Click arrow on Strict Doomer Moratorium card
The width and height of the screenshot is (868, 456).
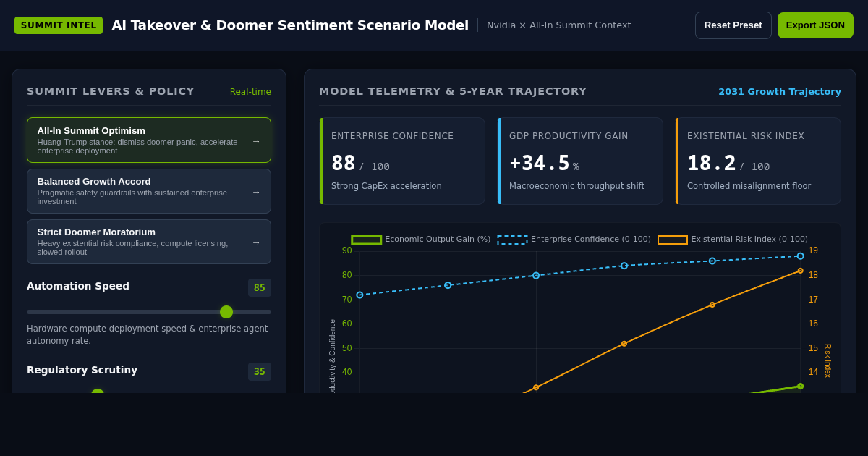click(256, 242)
